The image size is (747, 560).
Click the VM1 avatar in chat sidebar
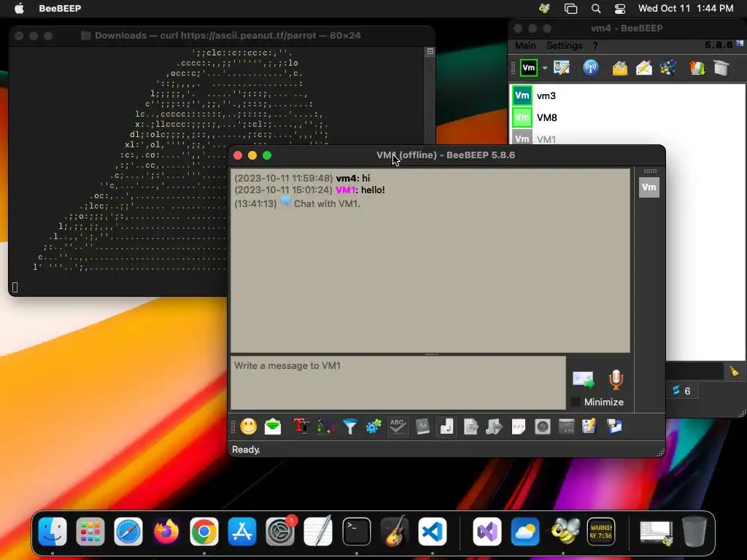(649, 187)
